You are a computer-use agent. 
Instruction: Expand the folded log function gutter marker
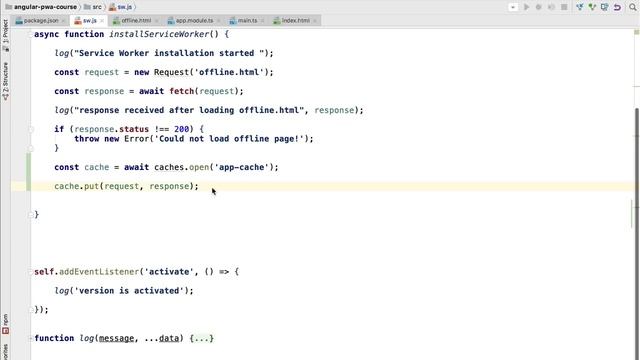(31, 338)
